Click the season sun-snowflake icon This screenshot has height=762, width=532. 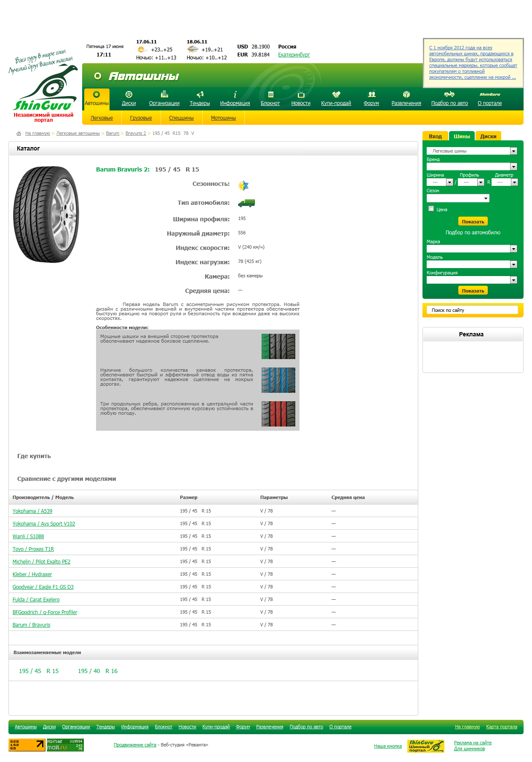coord(243,185)
